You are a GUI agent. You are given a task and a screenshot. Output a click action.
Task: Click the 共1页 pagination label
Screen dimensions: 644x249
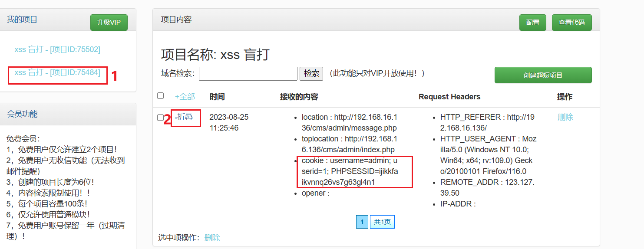click(382, 222)
